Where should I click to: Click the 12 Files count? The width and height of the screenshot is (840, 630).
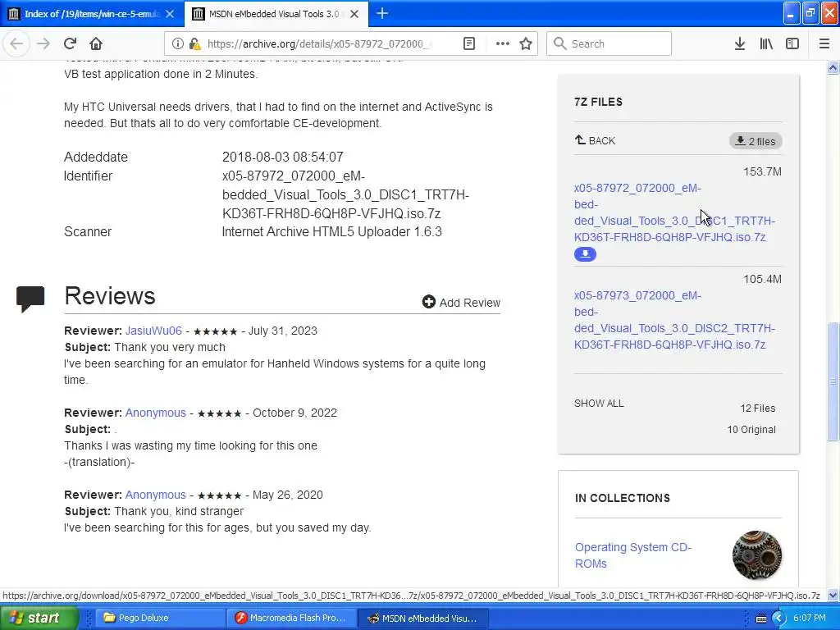click(757, 409)
